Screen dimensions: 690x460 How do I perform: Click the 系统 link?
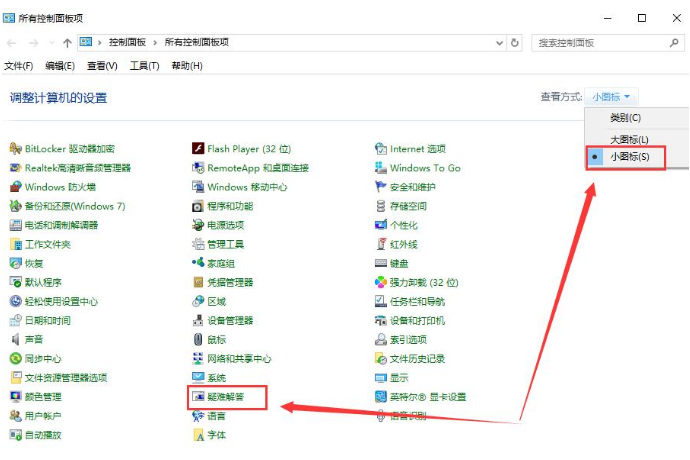pos(217,378)
